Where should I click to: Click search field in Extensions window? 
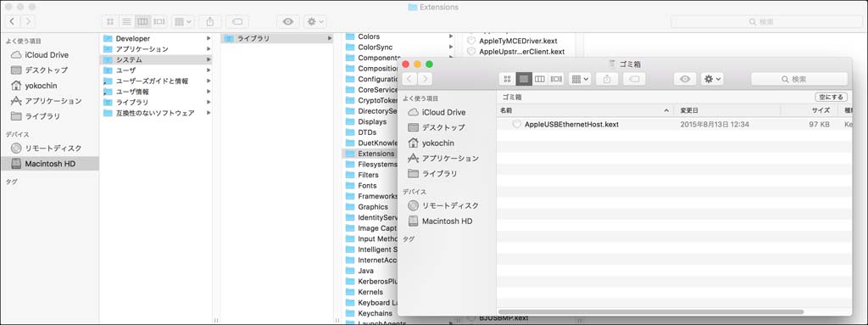[x=766, y=21]
